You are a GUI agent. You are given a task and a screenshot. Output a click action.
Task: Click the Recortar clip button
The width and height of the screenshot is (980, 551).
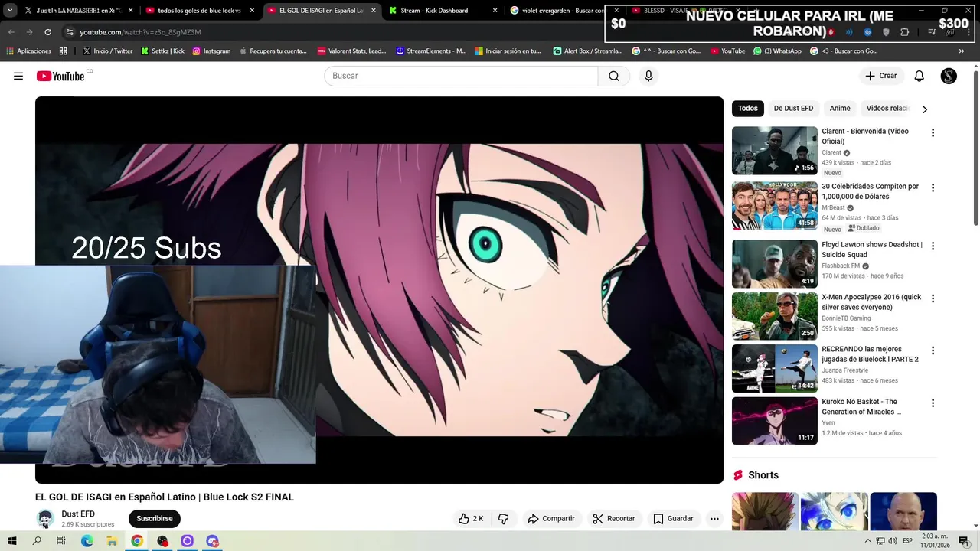click(x=614, y=518)
